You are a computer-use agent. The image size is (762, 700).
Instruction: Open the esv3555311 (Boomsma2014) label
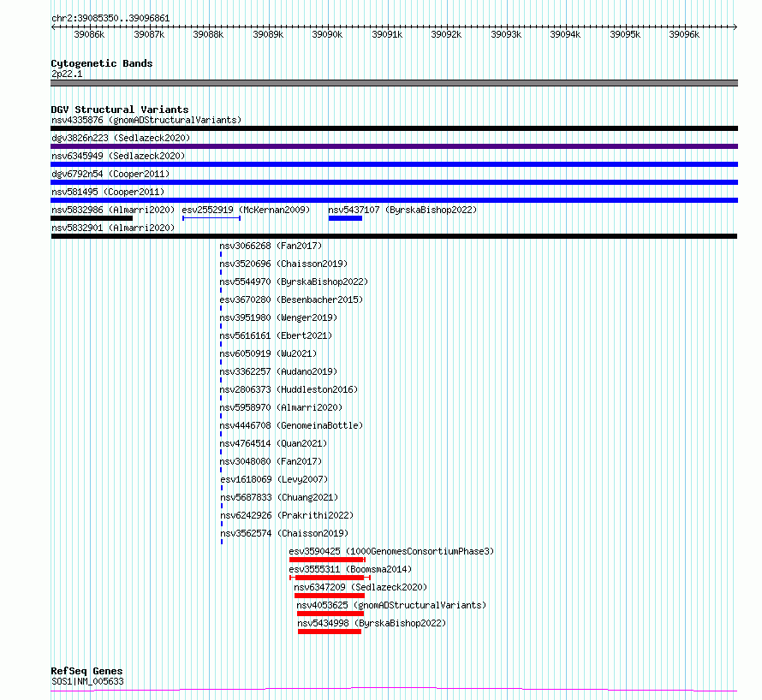pyautogui.click(x=350, y=569)
